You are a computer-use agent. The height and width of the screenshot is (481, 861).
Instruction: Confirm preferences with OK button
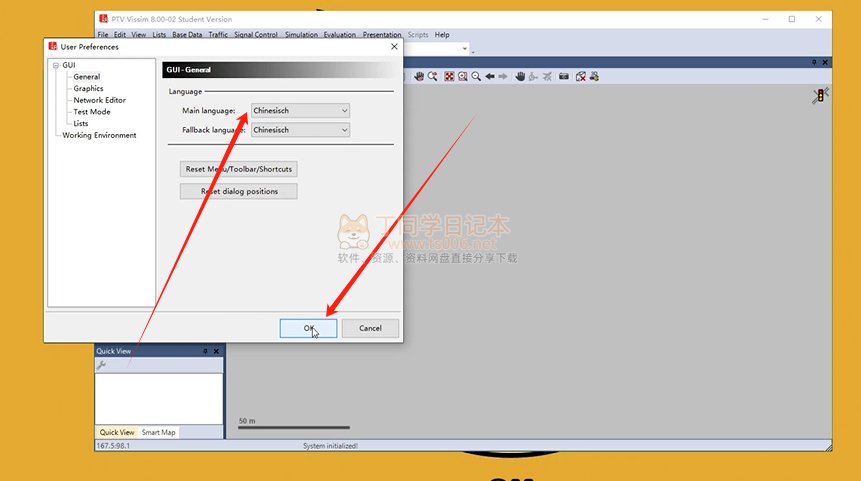click(308, 328)
